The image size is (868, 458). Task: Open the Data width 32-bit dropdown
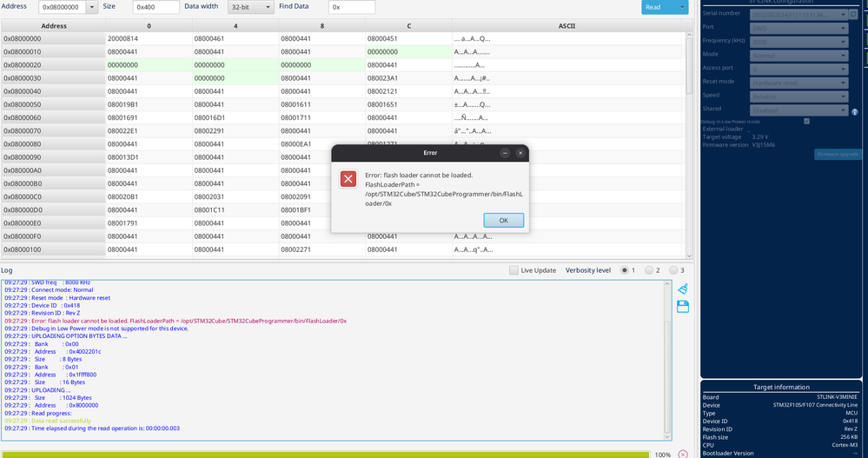point(251,7)
